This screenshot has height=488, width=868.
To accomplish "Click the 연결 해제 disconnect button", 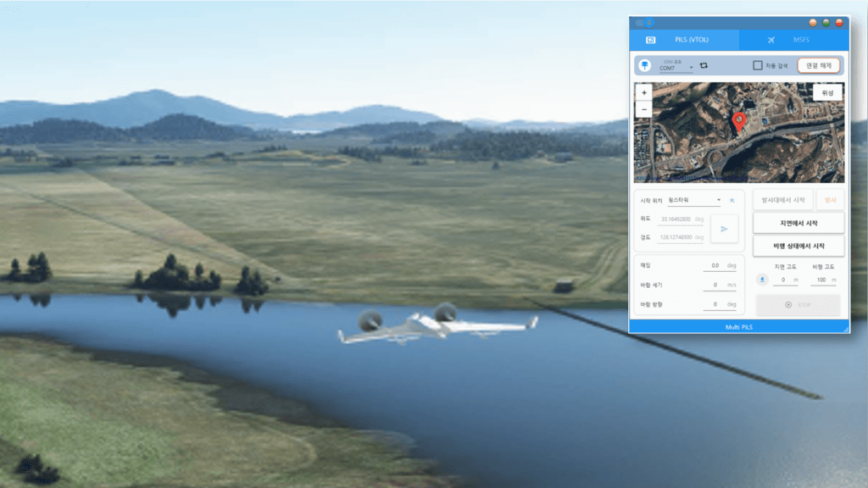I will [819, 65].
